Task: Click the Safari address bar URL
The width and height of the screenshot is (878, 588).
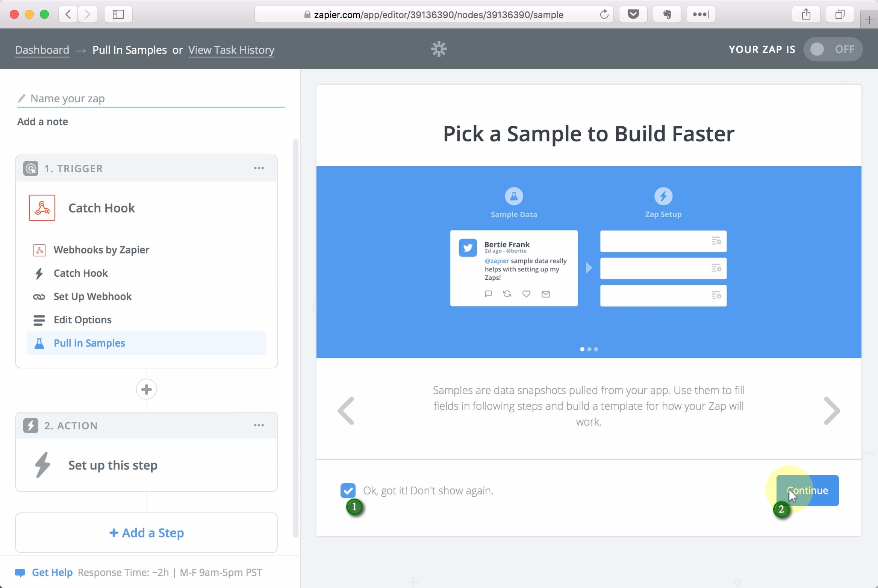Action: point(434,15)
